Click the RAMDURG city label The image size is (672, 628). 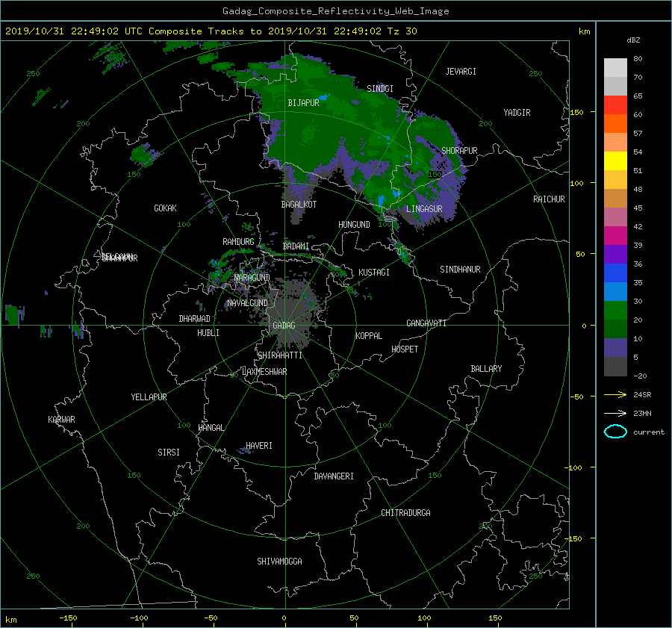pyautogui.click(x=238, y=242)
